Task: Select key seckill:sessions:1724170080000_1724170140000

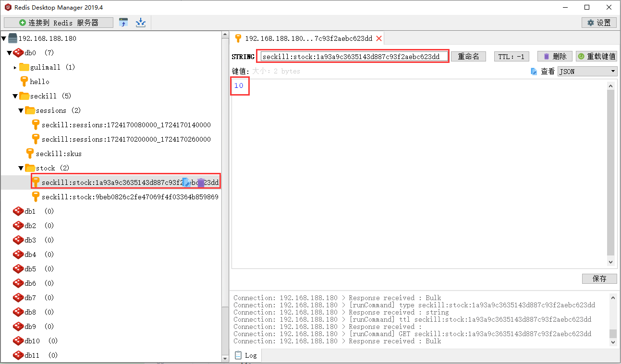Action: coord(126,125)
